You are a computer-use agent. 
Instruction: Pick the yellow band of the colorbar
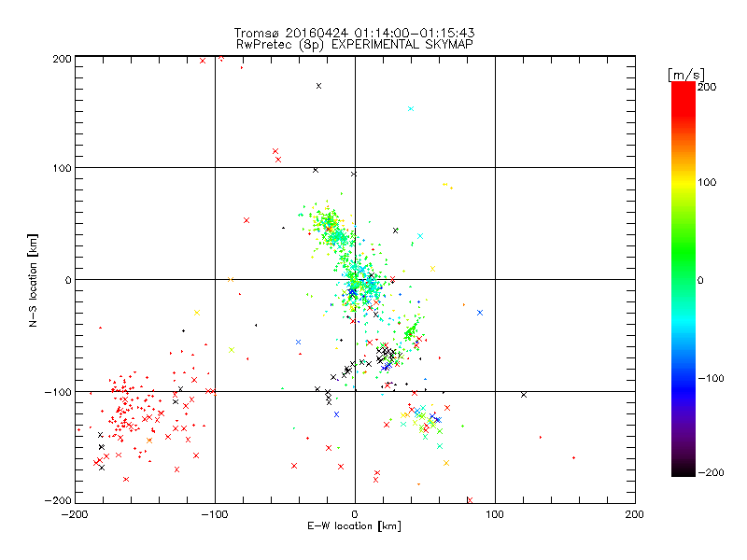point(684,183)
